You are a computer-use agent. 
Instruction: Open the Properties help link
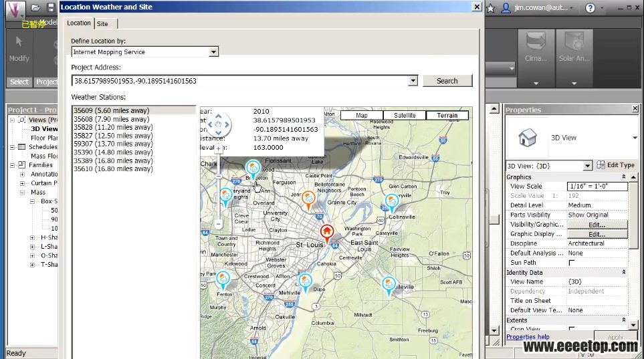point(528,337)
